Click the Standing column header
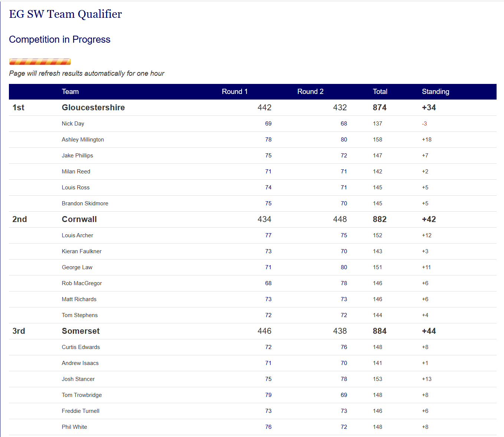Image resolution: width=504 pixels, height=437 pixels. (435, 92)
